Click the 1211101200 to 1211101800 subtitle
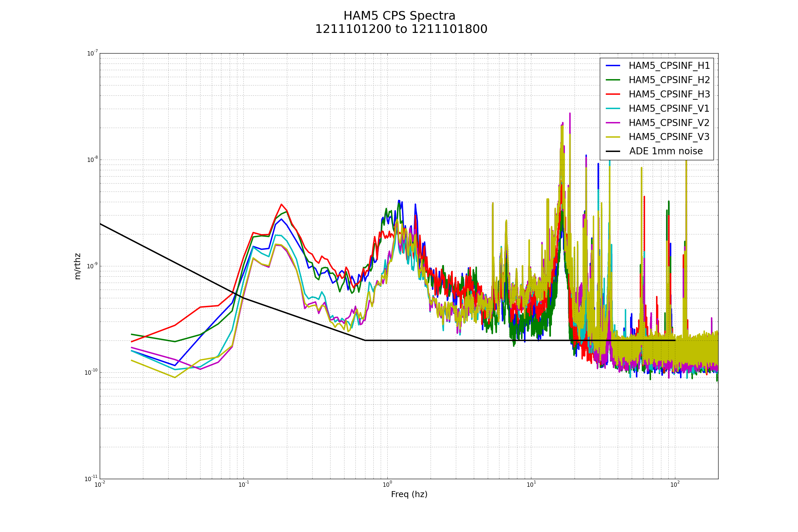Screen dimensions: 798x532 coord(401,30)
